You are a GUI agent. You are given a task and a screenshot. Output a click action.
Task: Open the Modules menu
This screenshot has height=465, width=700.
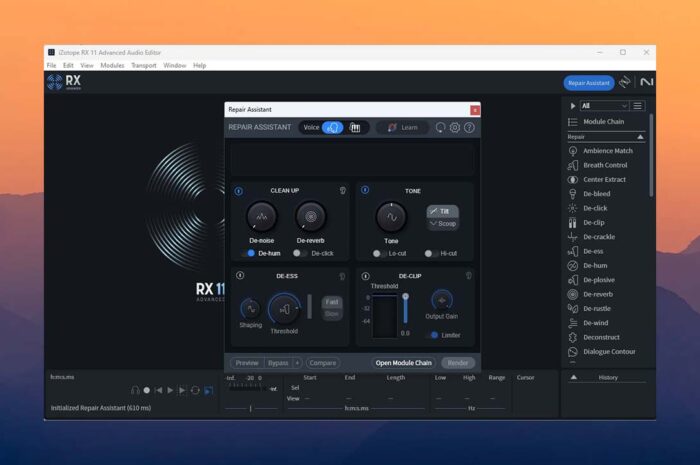(112, 65)
